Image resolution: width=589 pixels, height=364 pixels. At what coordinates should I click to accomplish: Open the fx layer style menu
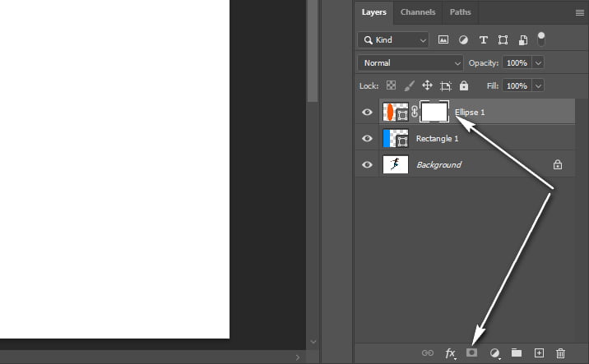click(451, 353)
